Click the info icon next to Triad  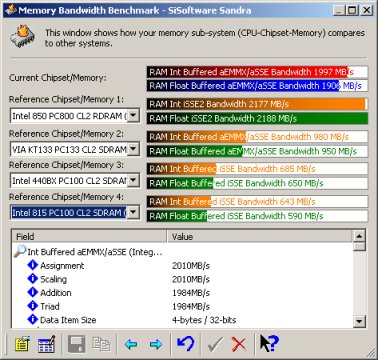point(32,306)
